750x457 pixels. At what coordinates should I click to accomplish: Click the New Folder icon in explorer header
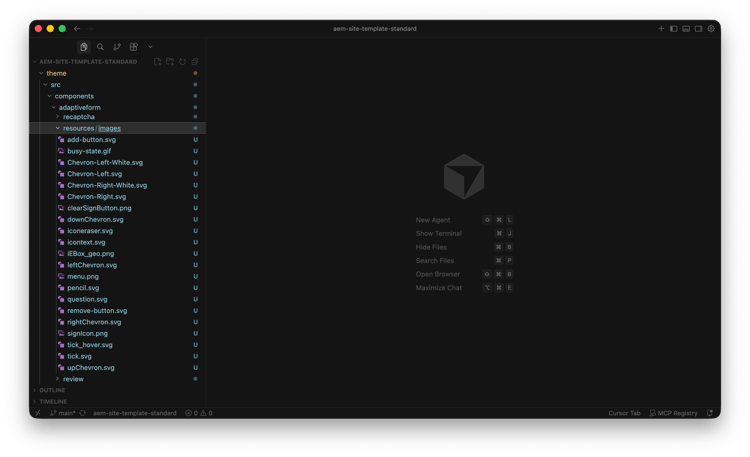point(170,62)
